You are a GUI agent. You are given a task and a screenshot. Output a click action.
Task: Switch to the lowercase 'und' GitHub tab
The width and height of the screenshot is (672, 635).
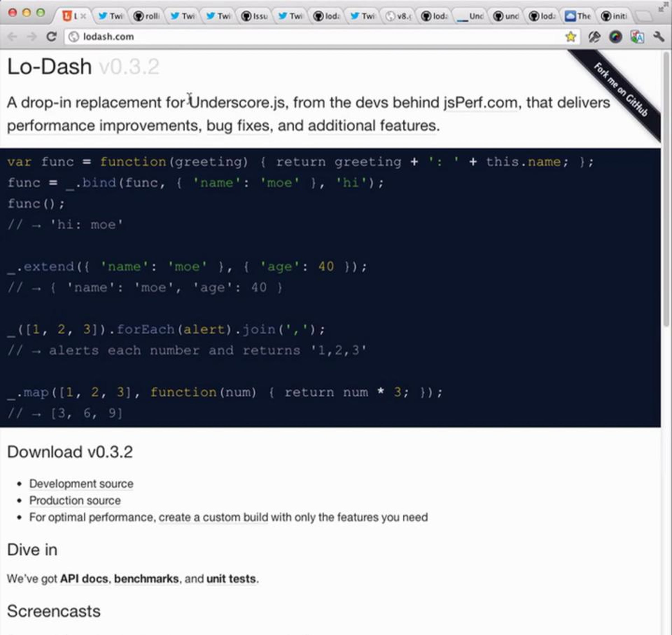(x=507, y=16)
